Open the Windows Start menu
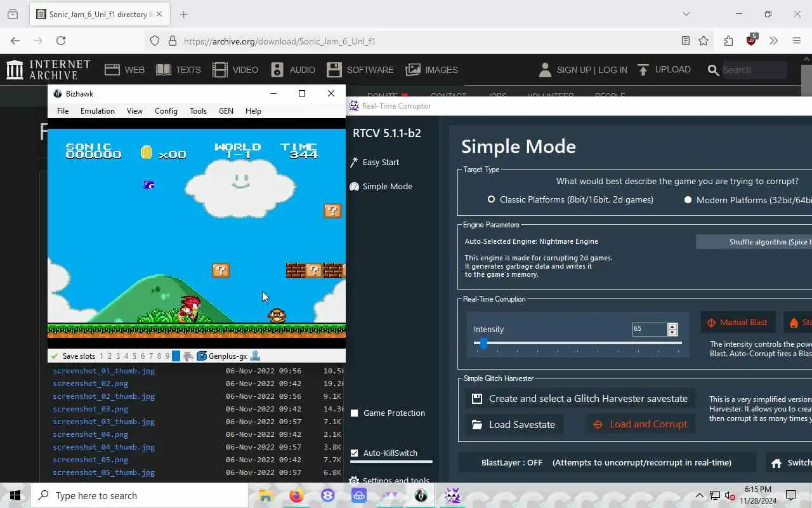The height and width of the screenshot is (508, 812). click(15, 495)
